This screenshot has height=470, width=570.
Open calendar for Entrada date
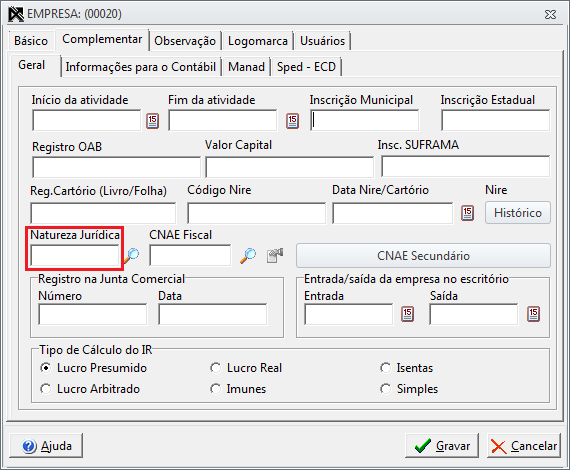[408, 314]
